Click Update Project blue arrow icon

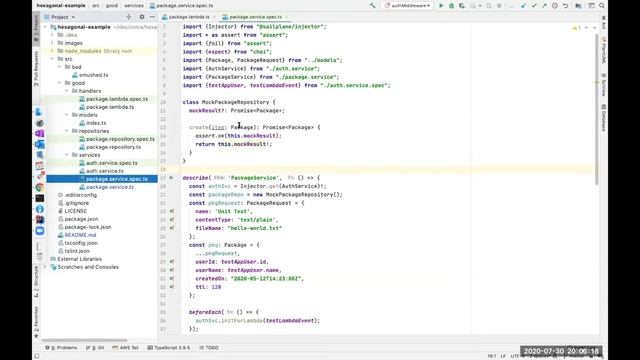pos(524,6)
